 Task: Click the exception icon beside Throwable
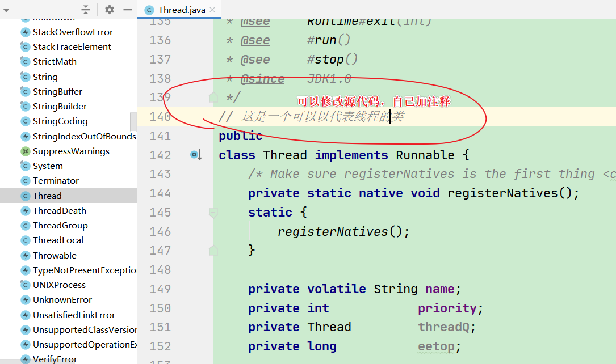point(25,255)
